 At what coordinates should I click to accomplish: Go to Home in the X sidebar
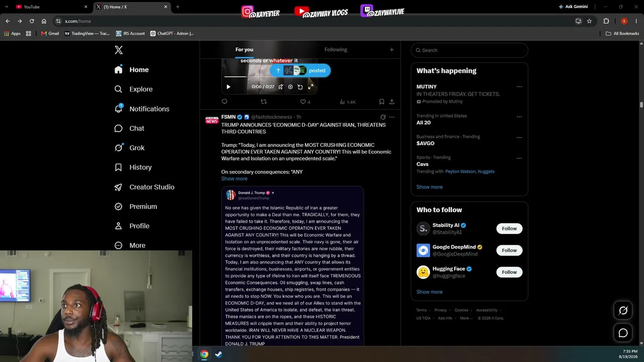(131, 70)
